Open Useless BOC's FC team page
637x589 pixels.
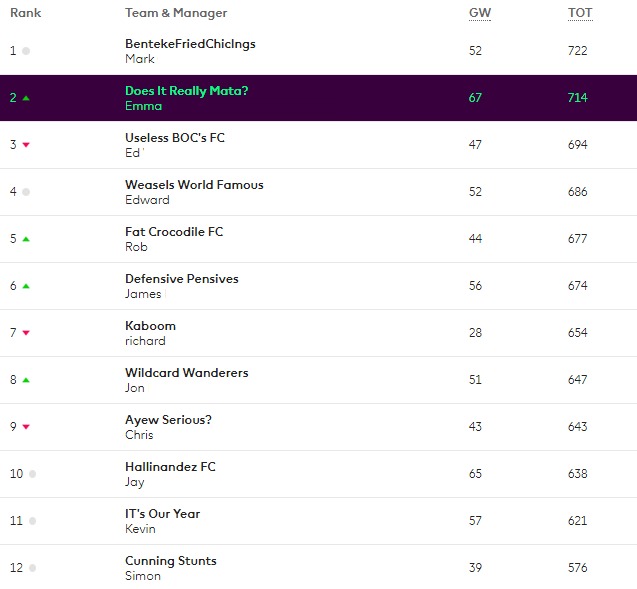click(x=175, y=138)
